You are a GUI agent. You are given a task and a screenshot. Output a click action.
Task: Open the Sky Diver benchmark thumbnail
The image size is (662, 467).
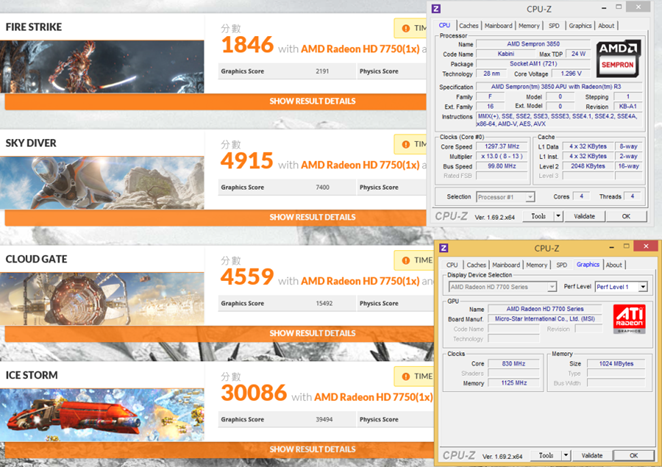click(102, 183)
